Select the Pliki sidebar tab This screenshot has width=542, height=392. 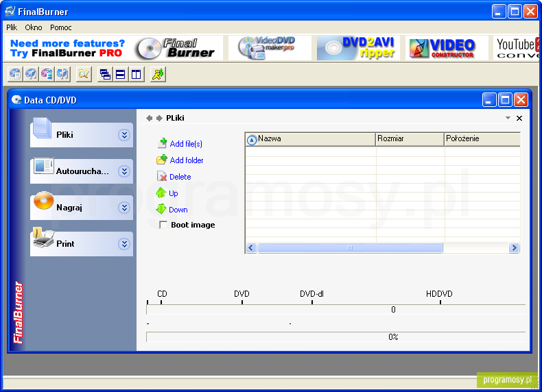[x=82, y=135]
